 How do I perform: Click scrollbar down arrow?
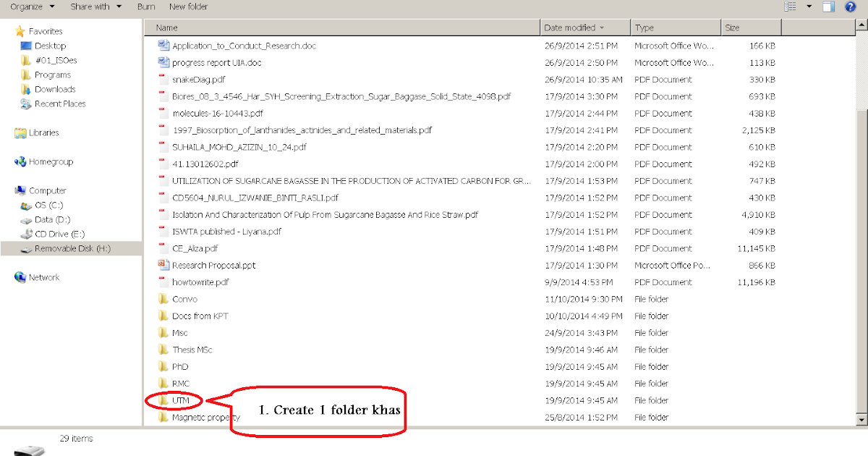pyautogui.click(x=861, y=419)
